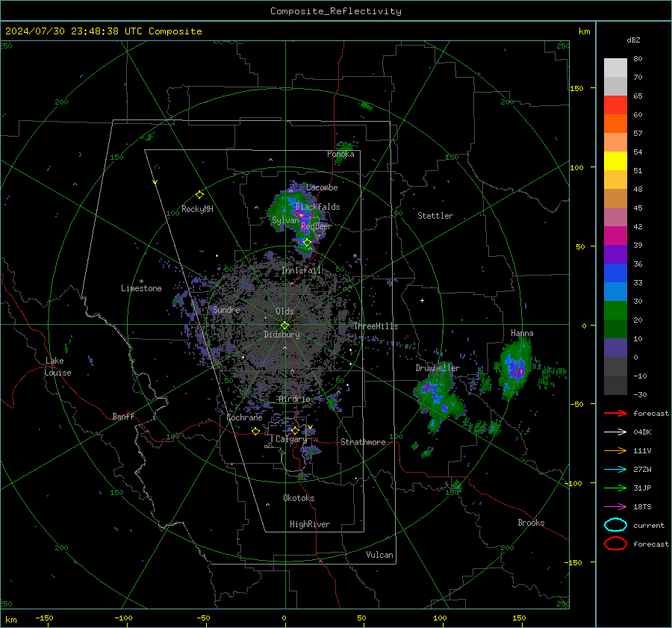This screenshot has width=672, height=628.
Task: Select the dark green 20 dBZ swatch
Action: coord(615,329)
